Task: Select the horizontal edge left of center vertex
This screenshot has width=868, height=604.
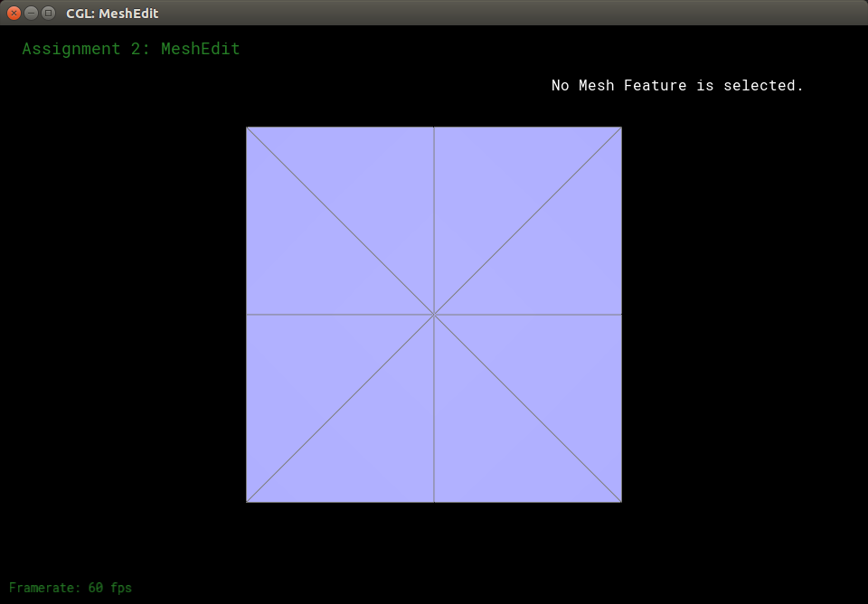Action: click(340, 315)
